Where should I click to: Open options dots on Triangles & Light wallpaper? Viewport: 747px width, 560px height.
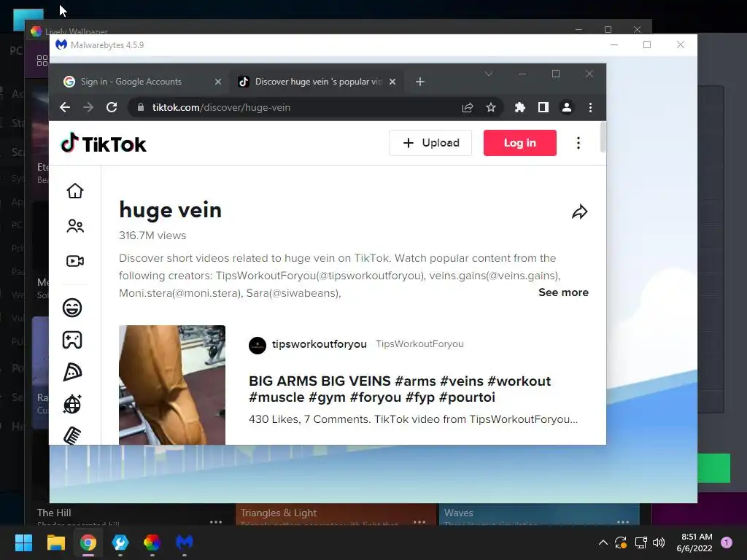pos(419,522)
